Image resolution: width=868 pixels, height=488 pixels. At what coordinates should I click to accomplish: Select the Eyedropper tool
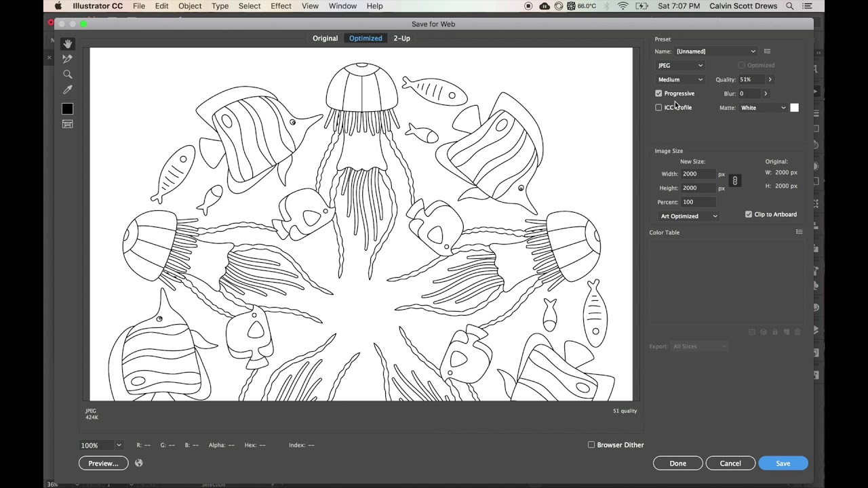[x=67, y=89]
